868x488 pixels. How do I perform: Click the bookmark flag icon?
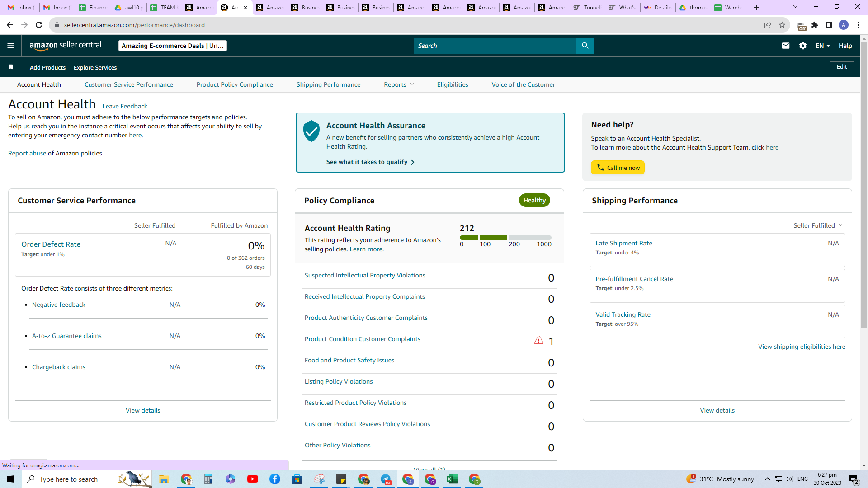click(11, 67)
